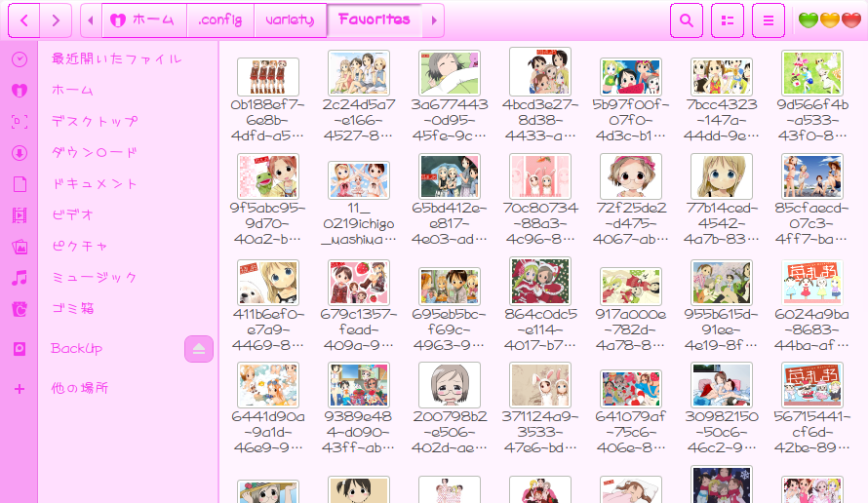This screenshot has width=868, height=503.
Task: Open ドキュメント in the sidebar
Action: [95, 183]
